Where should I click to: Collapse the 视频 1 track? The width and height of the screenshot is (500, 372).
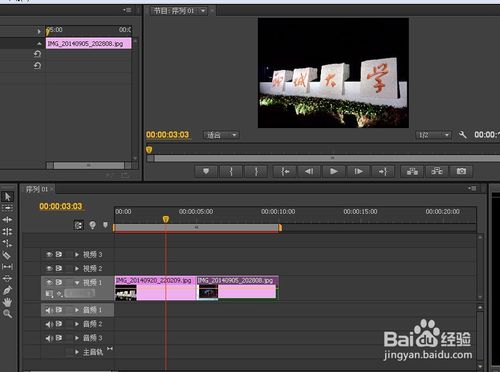[77, 283]
